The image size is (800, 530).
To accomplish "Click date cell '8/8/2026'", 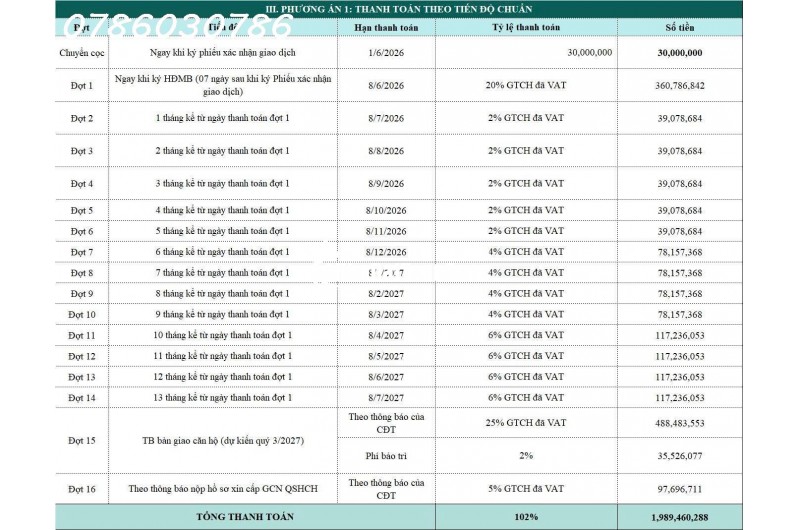I will [x=386, y=151].
